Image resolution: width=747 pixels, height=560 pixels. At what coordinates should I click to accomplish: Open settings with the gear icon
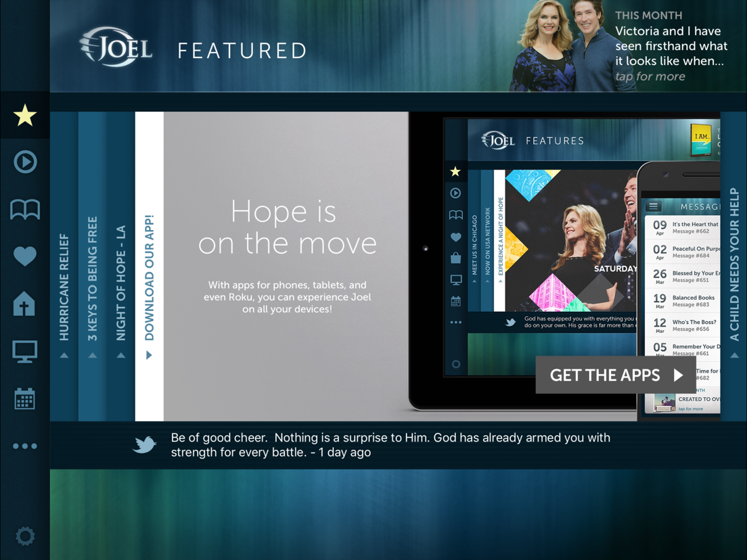25,536
